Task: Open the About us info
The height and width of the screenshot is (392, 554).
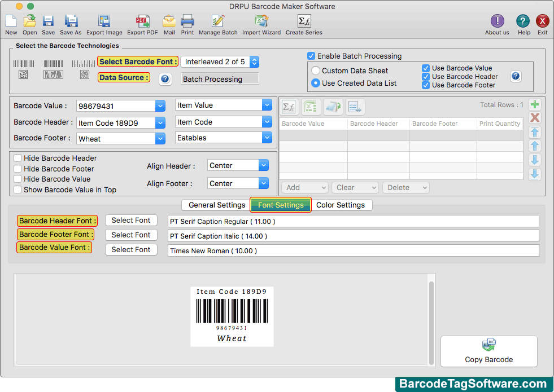Action: [497, 21]
